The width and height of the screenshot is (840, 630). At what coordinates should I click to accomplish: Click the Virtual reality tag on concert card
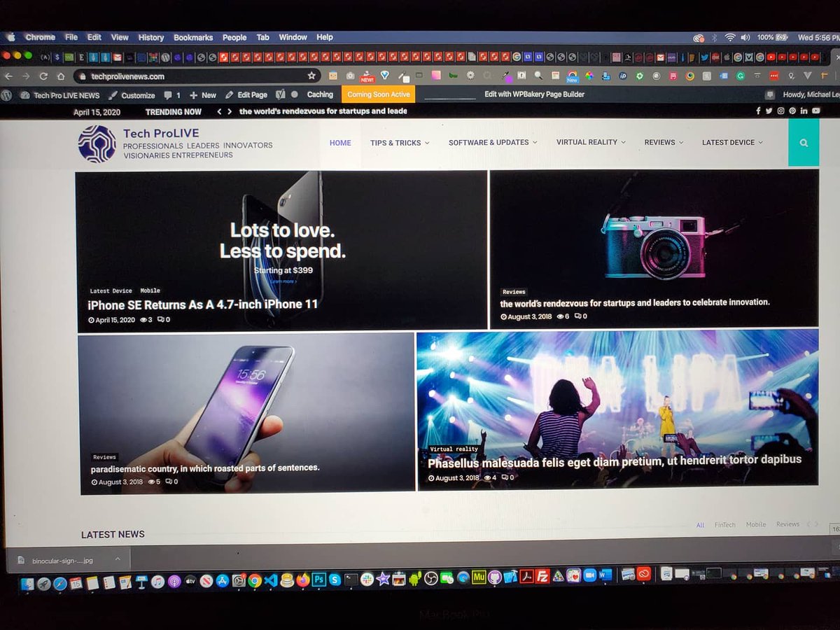point(454,449)
